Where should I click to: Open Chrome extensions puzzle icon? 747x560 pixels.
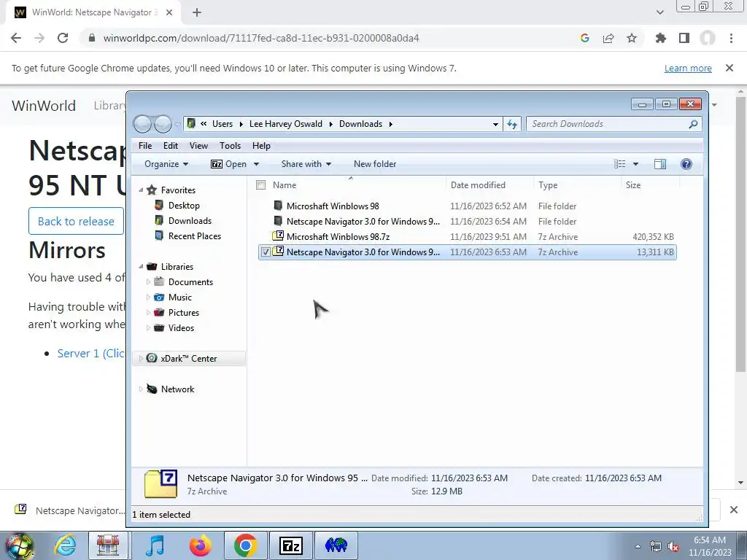660,38
